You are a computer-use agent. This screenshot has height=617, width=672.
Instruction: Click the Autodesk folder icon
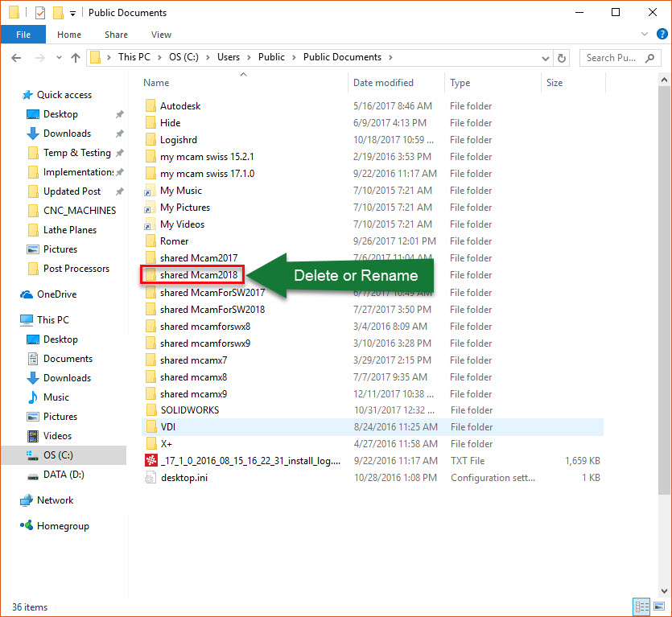click(x=150, y=105)
